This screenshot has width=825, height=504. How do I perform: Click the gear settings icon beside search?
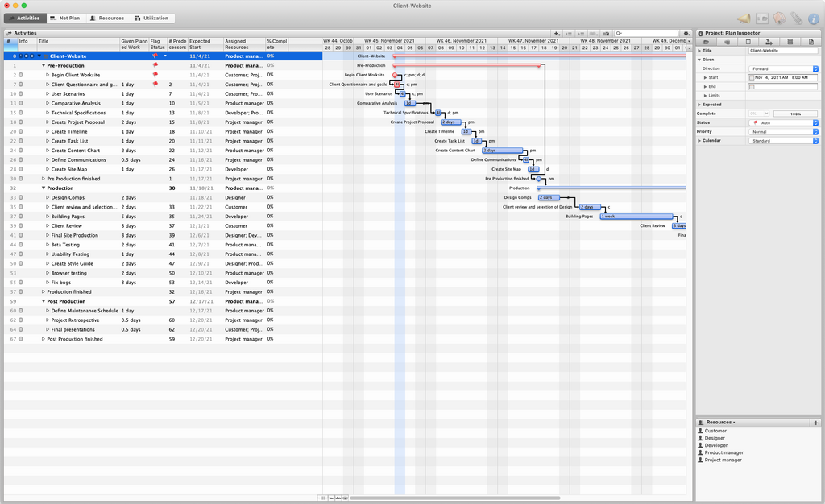(686, 33)
